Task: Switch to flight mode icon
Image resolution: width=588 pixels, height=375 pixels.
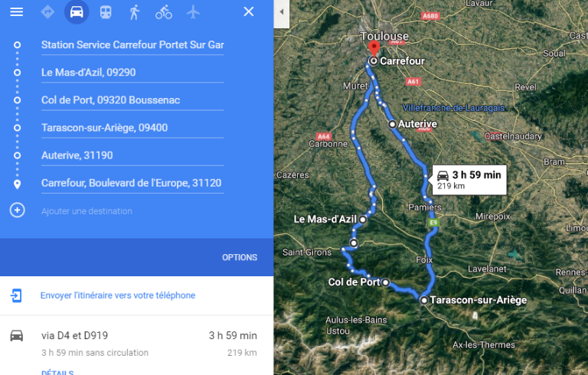Action: 193,12
